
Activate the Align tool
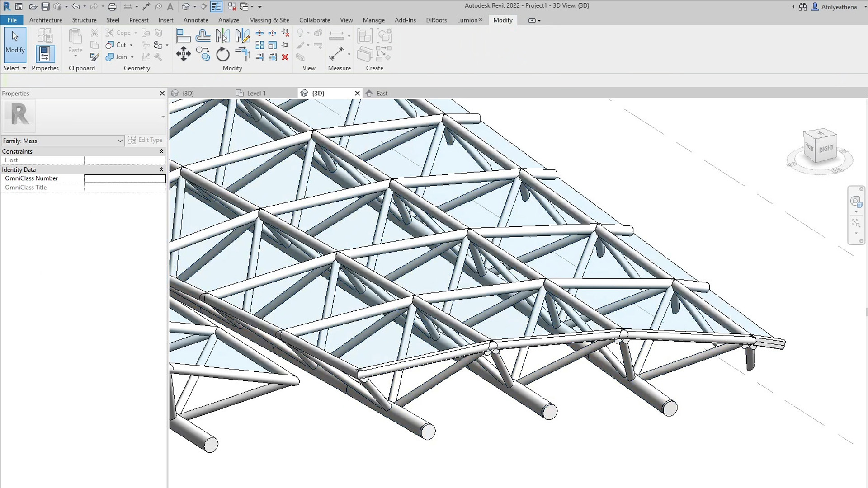point(184,35)
